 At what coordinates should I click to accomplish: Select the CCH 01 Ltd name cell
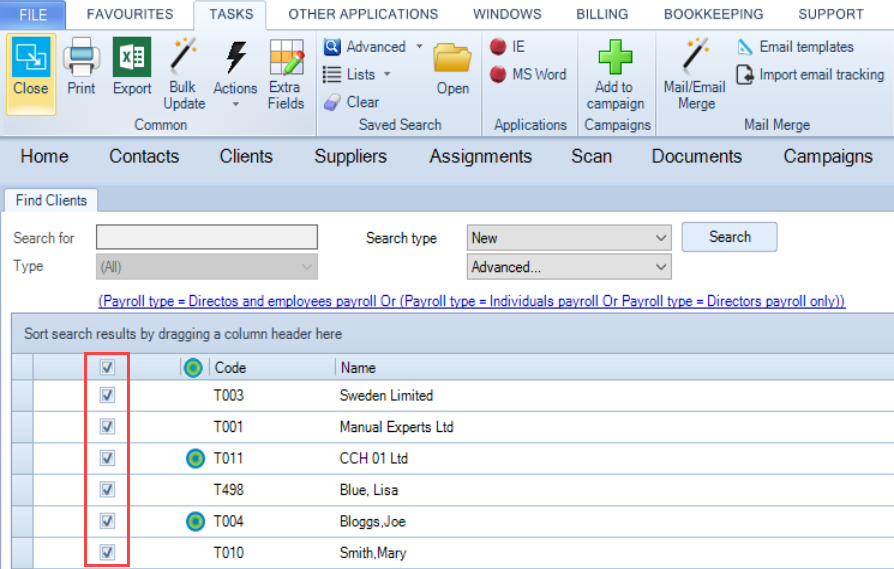point(373,458)
